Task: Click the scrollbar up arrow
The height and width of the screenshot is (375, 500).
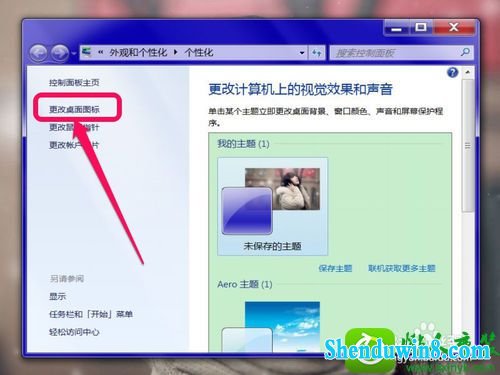Action: (x=468, y=72)
